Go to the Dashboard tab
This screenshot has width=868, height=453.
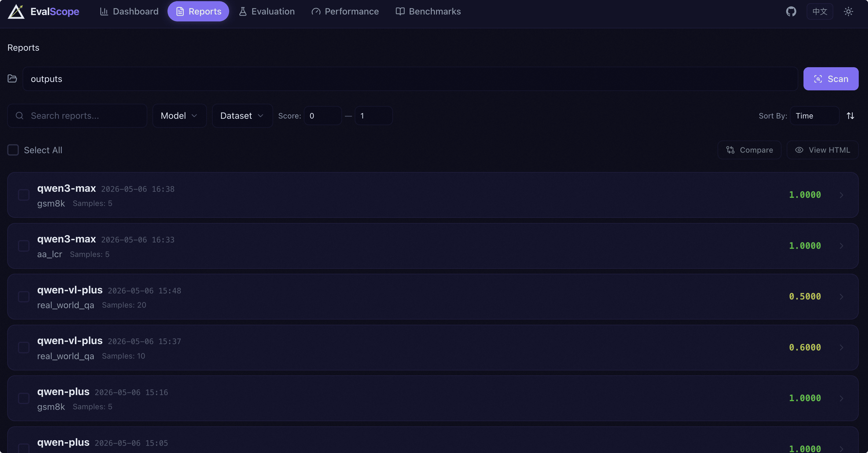(129, 12)
